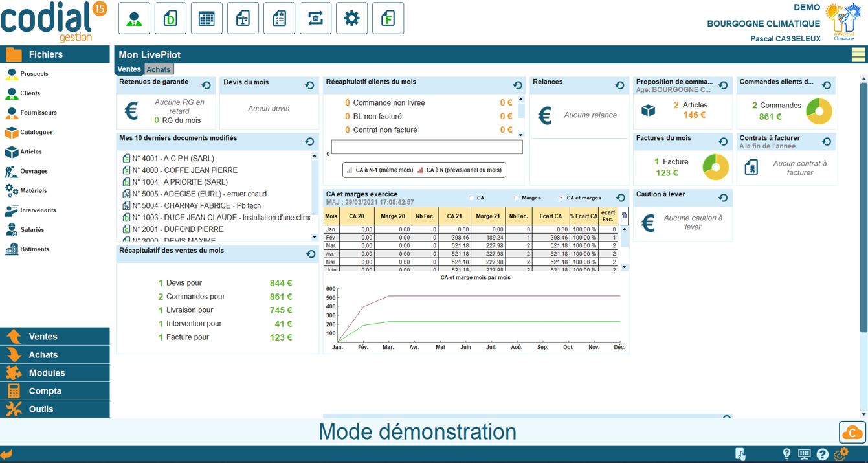The height and width of the screenshot is (463, 868).
Task: Expand the Compta section in sidebar
Action: pyautogui.click(x=55, y=391)
